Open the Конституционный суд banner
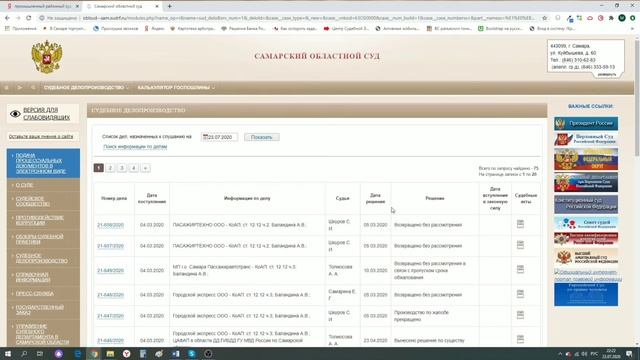This screenshot has width=640, height=360. (586, 204)
